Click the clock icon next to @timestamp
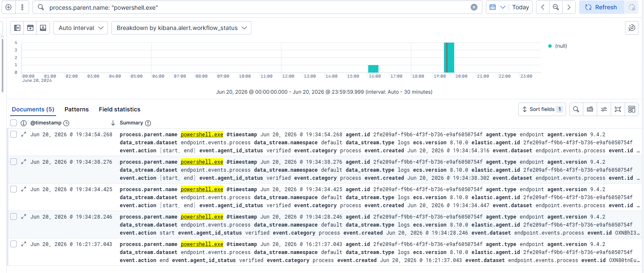 [66, 123]
